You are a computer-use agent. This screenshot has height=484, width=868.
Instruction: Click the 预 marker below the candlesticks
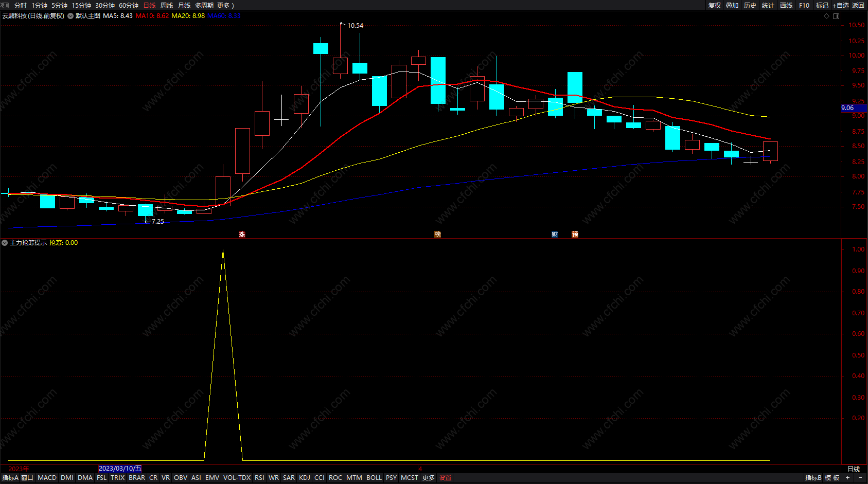click(575, 235)
